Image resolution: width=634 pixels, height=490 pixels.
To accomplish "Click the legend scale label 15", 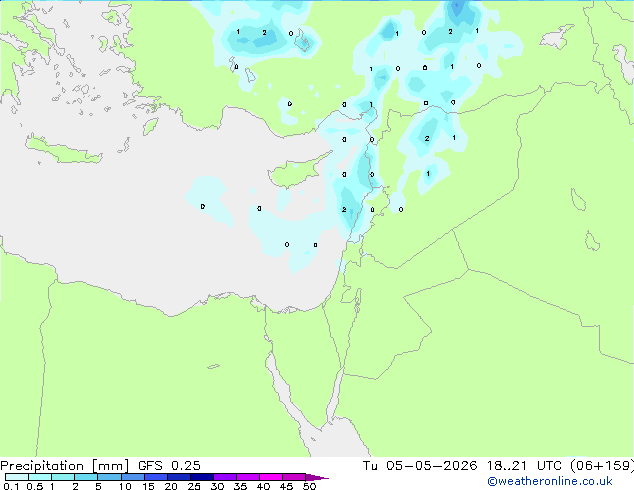I will 148,486.
